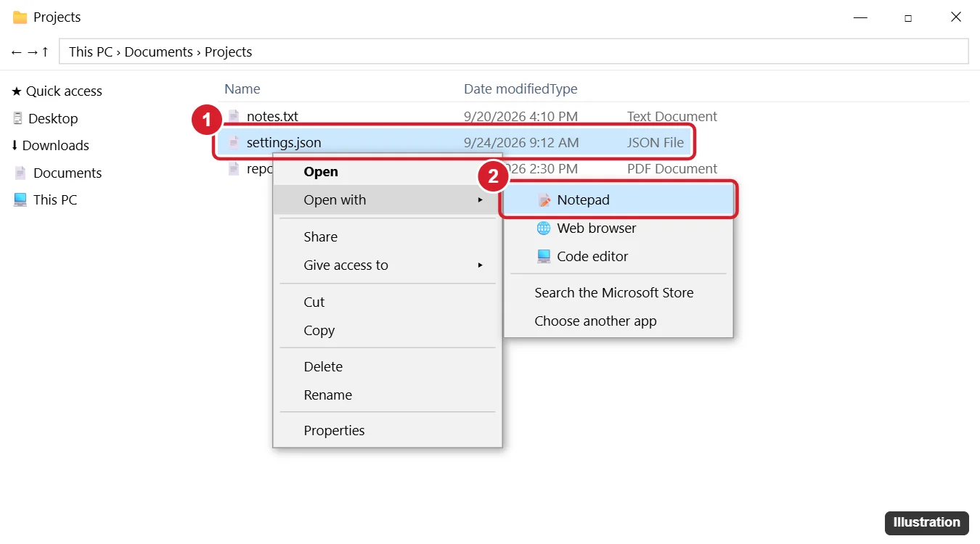
Task: Navigate up one level with the up arrow
Action: (45, 51)
